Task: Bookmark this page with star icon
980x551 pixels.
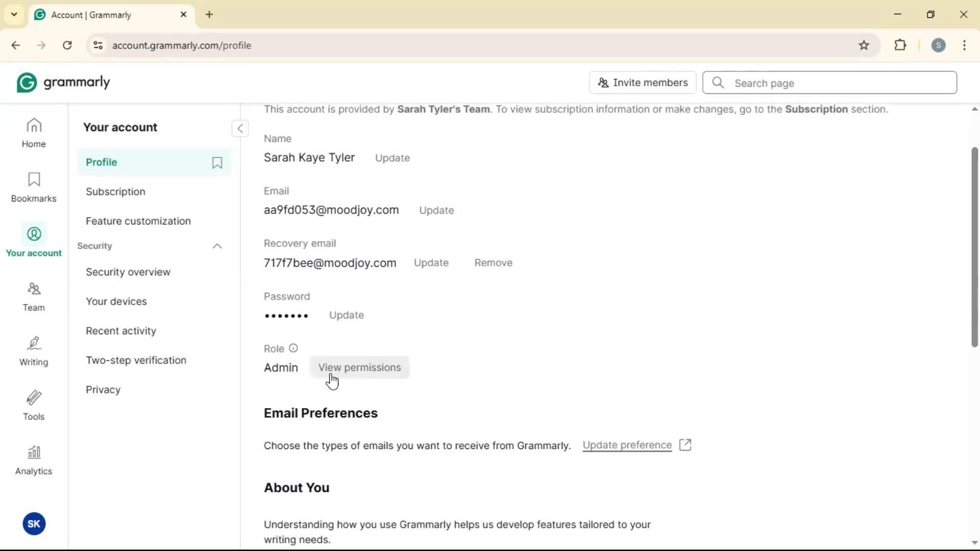Action: [x=864, y=45]
